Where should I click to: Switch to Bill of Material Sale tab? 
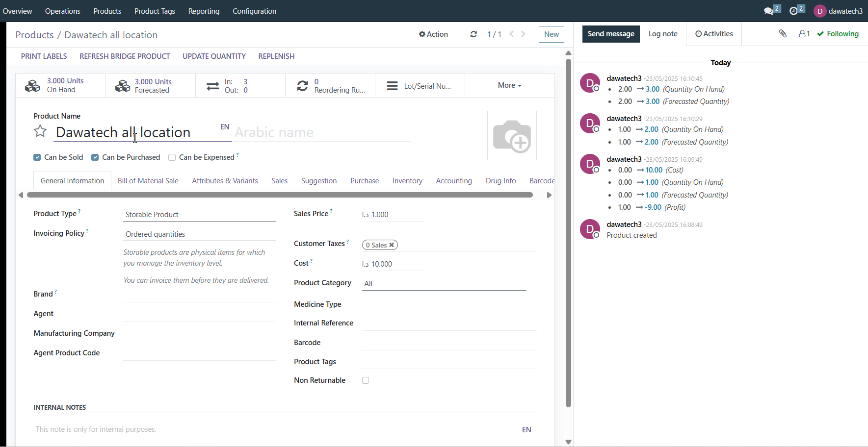(148, 181)
